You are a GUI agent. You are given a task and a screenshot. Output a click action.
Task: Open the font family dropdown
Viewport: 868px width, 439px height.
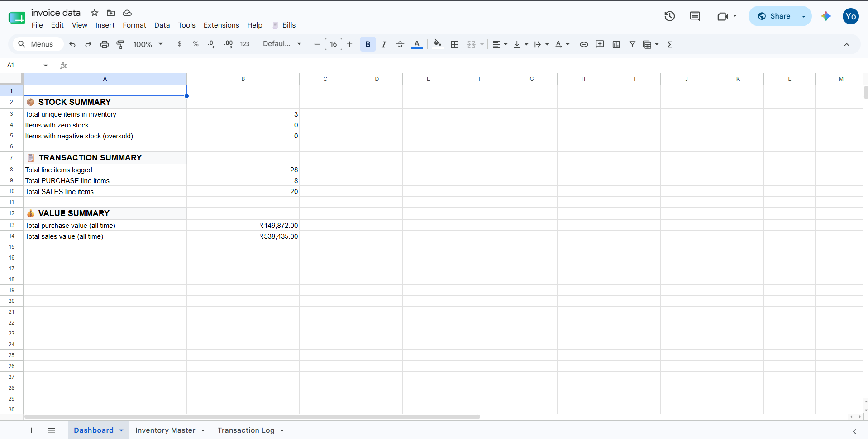coord(282,44)
